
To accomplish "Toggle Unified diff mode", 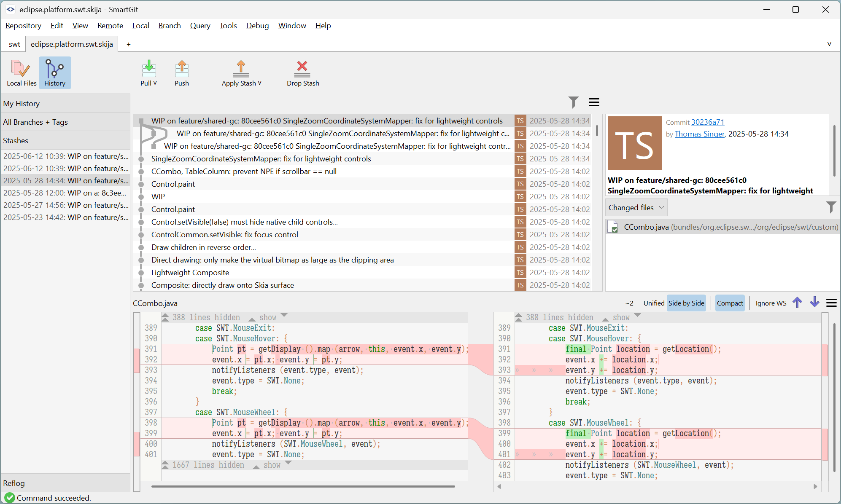I will 654,303.
